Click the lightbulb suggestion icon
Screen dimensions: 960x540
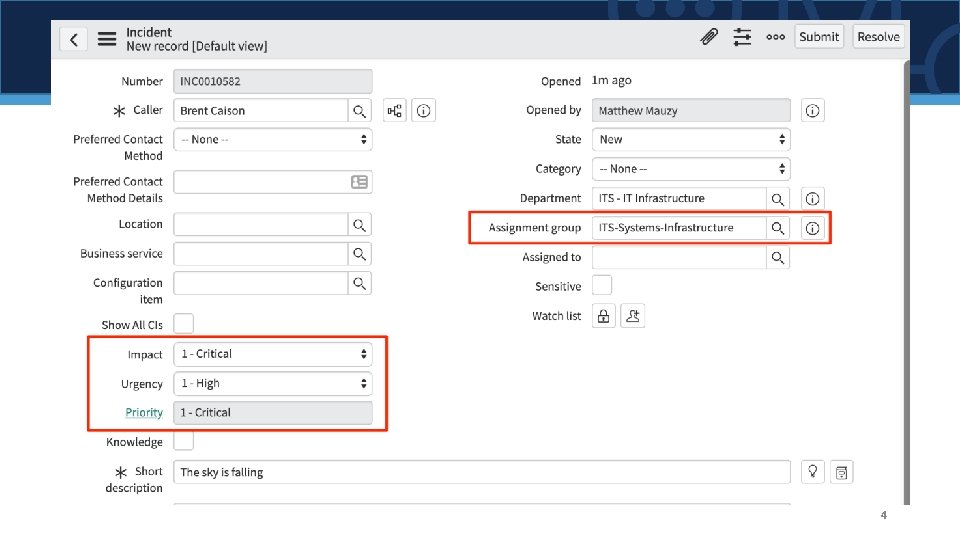(x=812, y=472)
